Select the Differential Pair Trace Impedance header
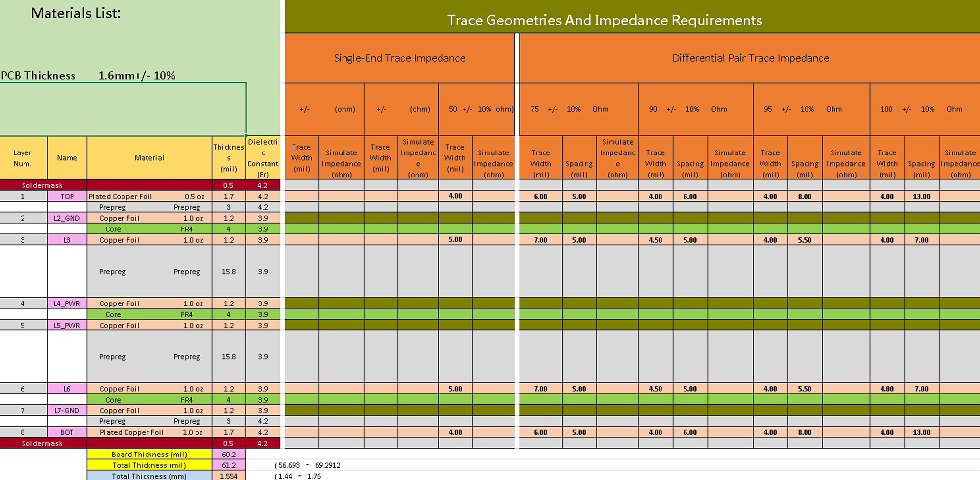 750,58
